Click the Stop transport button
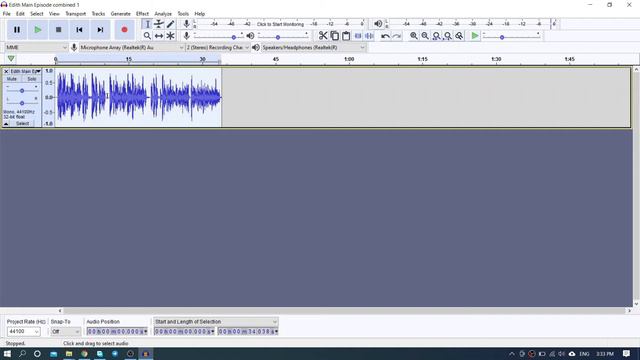This screenshot has height=360, width=640. [58, 30]
